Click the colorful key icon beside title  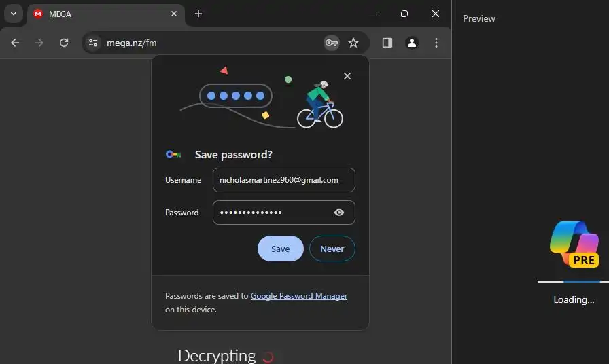click(x=173, y=154)
